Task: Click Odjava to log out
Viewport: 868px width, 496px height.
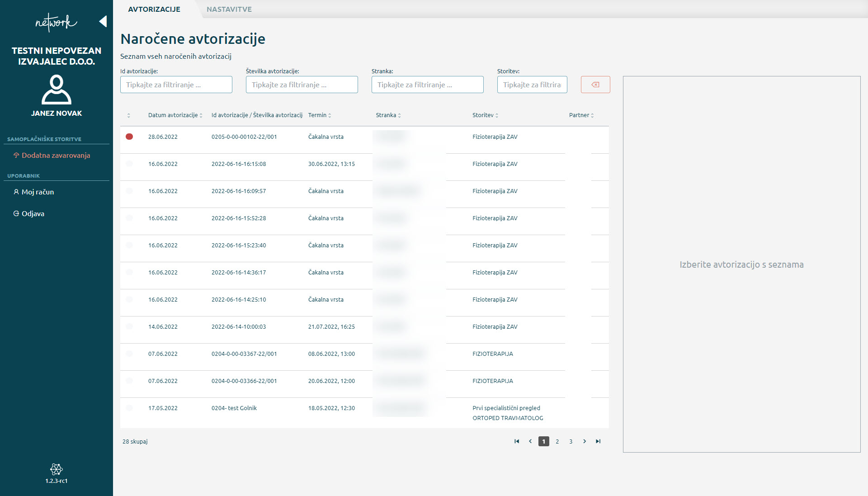Action: pyautogui.click(x=33, y=213)
